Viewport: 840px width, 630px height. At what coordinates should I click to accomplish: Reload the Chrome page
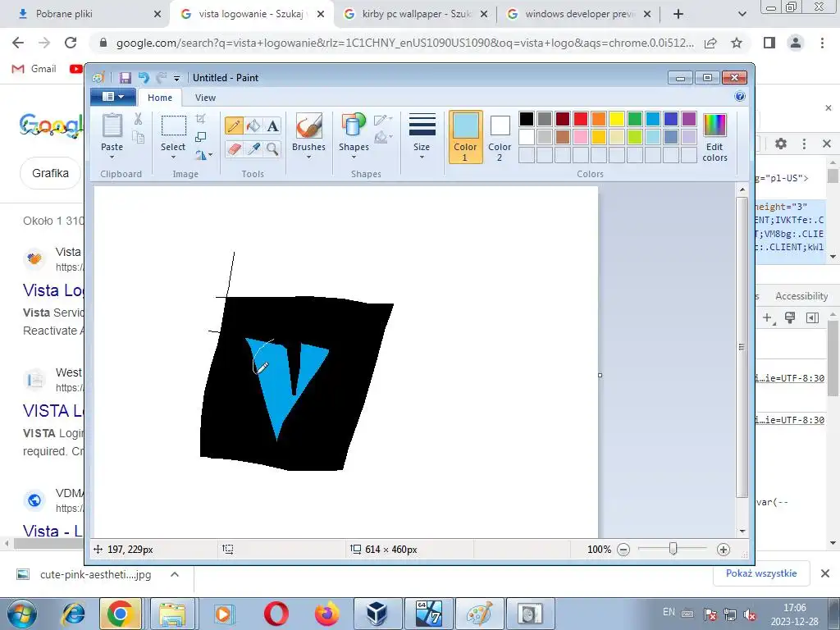coord(71,43)
